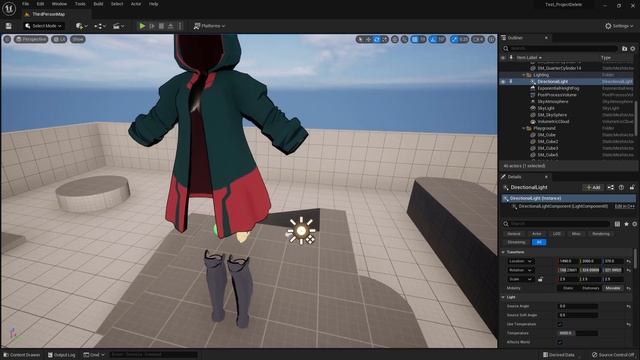This screenshot has height=360, width=640.
Task: Click the Outliner search field
Action: point(560,49)
